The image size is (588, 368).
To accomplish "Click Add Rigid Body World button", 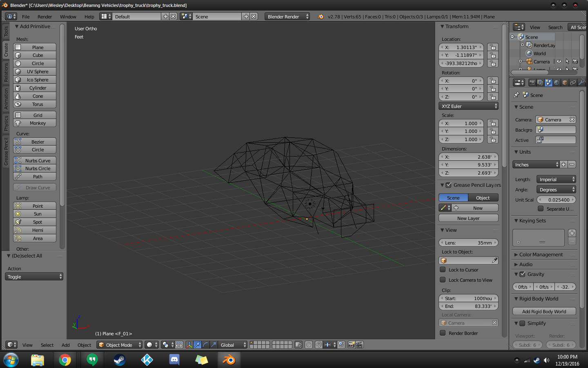I will coord(544,311).
